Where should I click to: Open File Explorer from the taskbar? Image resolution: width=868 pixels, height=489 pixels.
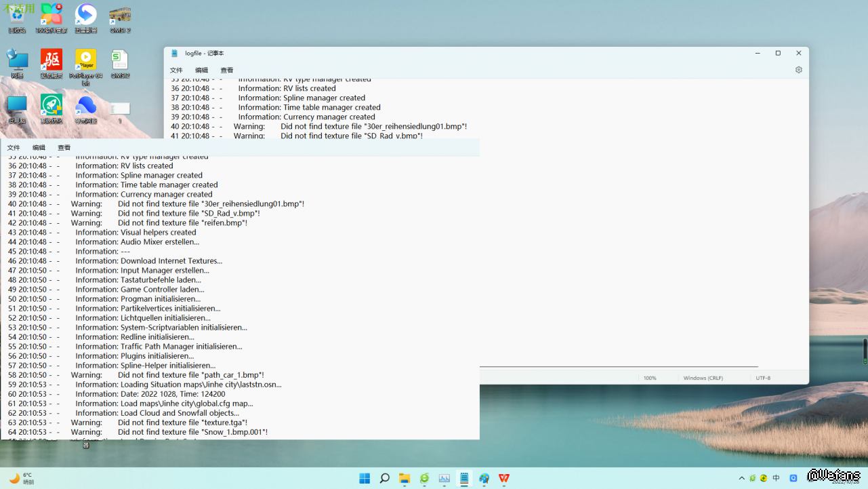(x=405, y=478)
